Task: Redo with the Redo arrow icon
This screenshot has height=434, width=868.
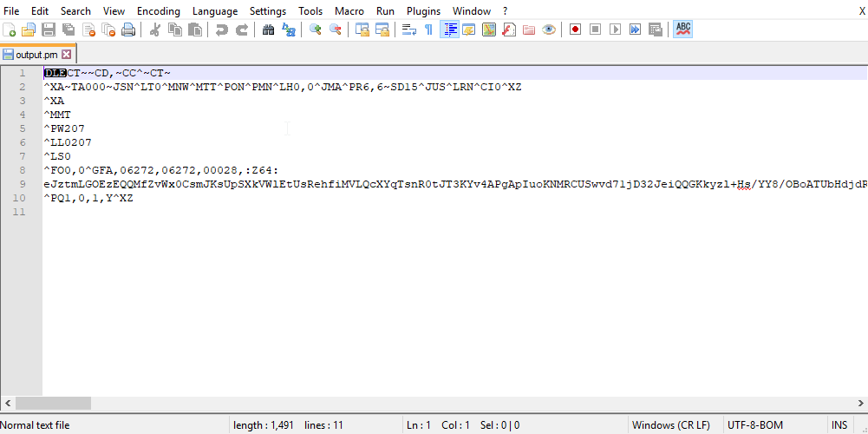Action: coord(241,30)
